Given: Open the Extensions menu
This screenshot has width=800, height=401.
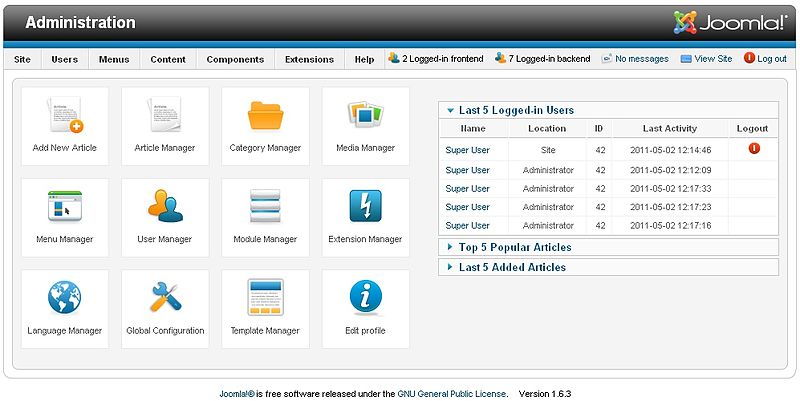Looking at the screenshot, I should pos(310,59).
